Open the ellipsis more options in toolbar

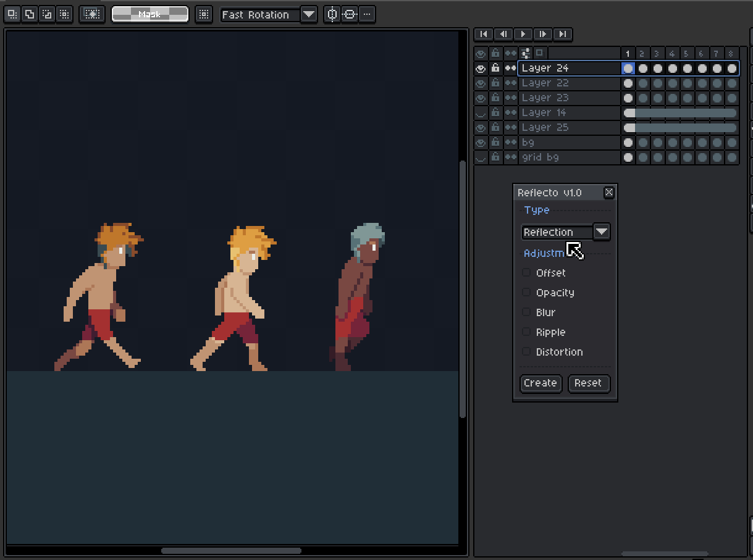(x=367, y=14)
